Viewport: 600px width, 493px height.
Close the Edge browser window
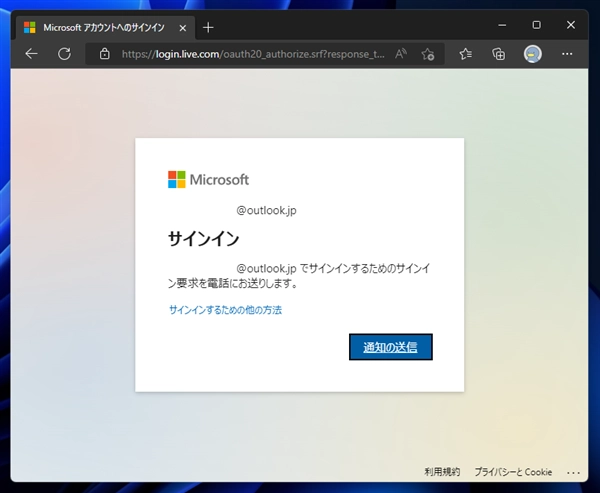point(571,25)
